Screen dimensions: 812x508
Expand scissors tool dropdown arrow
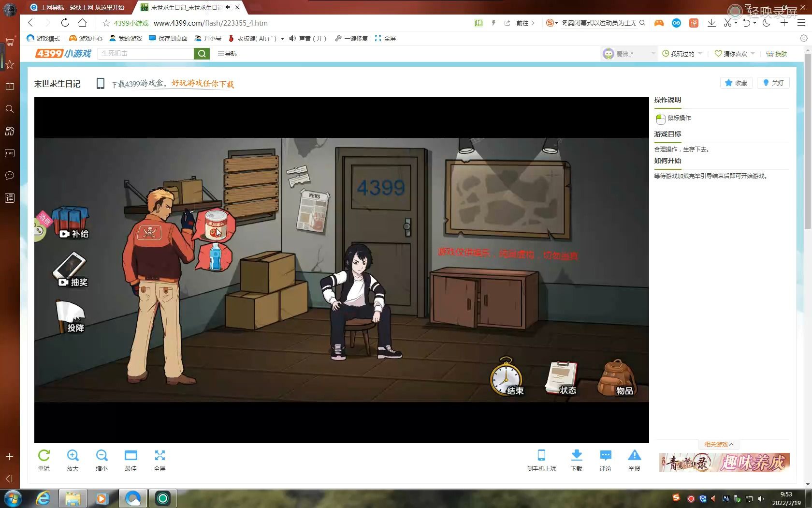coord(736,23)
